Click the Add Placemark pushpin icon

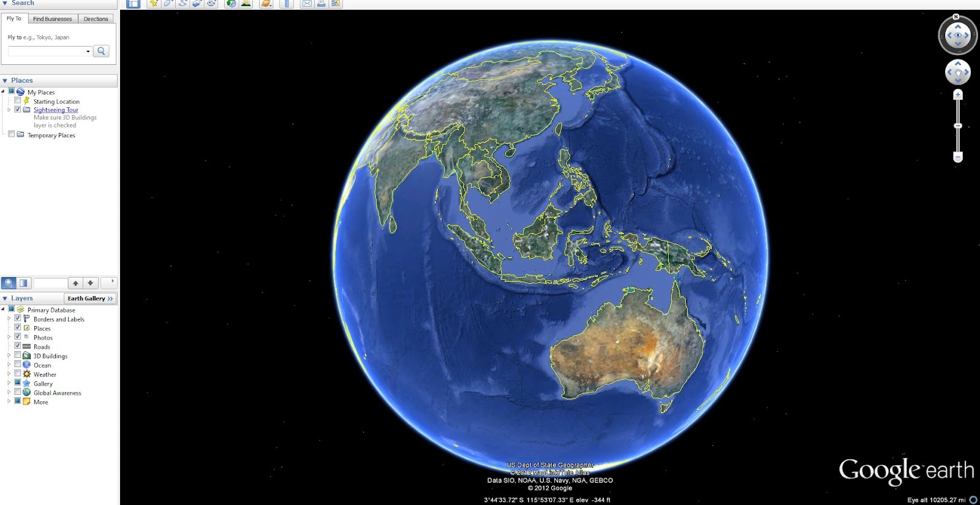click(153, 4)
